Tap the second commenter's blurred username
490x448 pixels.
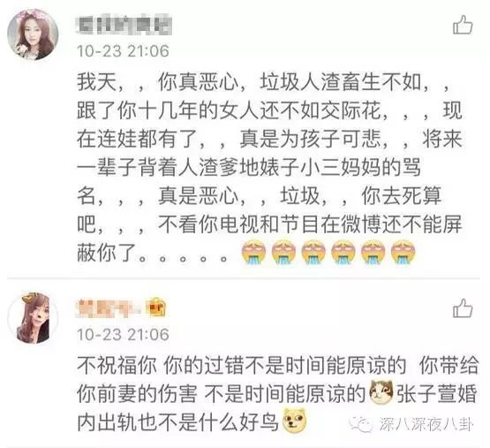click(x=111, y=308)
